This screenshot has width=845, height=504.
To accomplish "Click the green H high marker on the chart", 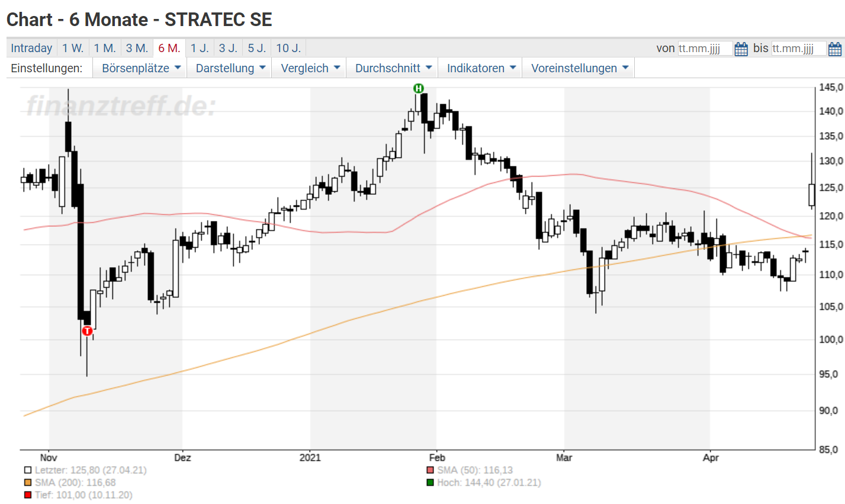I will [x=419, y=88].
